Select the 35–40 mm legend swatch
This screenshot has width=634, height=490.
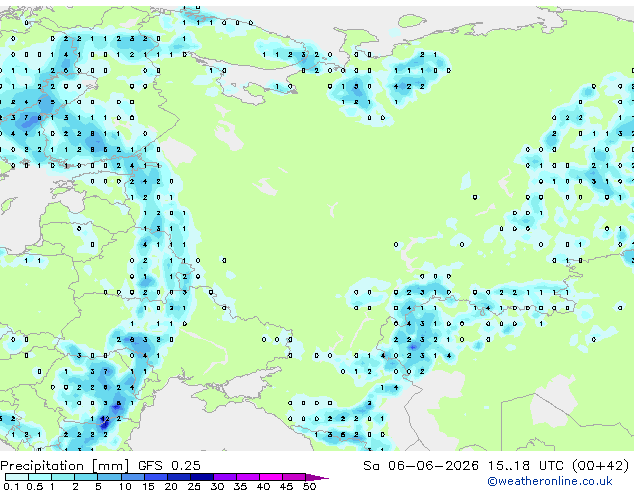pos(248,477)
